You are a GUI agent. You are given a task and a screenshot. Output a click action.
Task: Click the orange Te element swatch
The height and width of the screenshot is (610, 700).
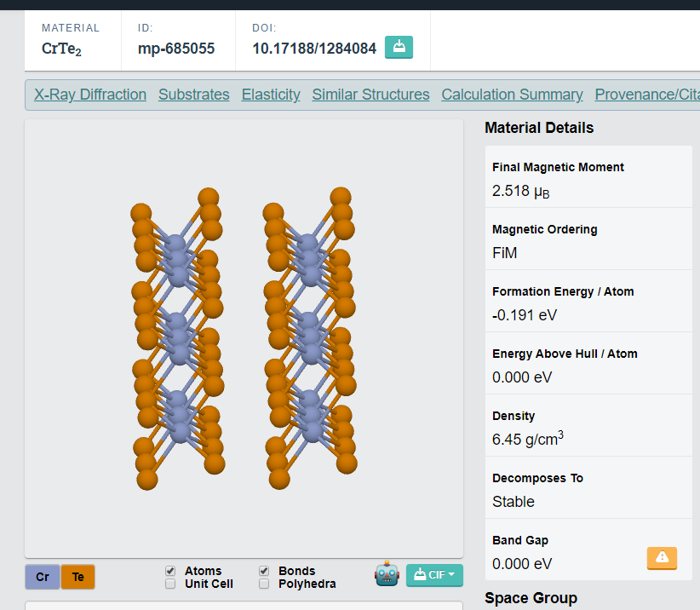click(77, 577)
